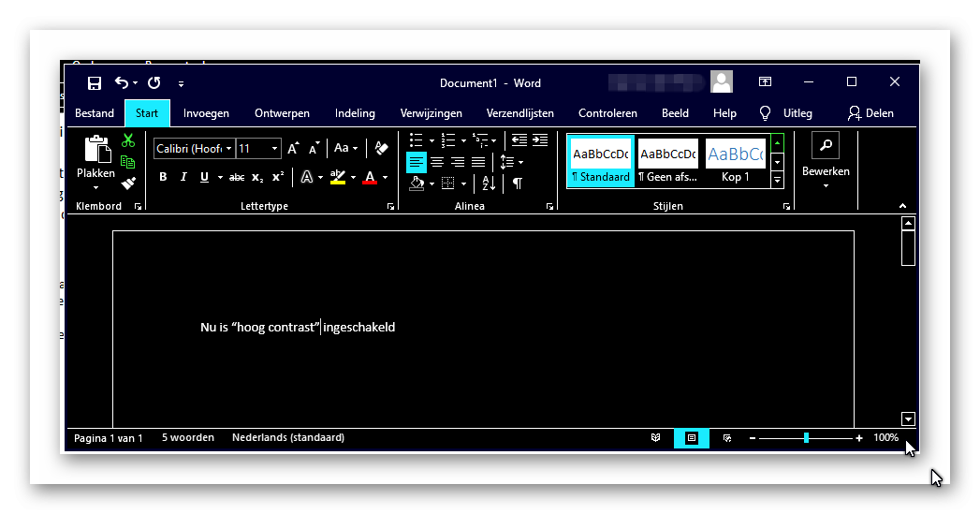The width and height of the screenshot is (980, 514).
Task: Click the Bewerken search icon
Action: (x=826, y=145)
